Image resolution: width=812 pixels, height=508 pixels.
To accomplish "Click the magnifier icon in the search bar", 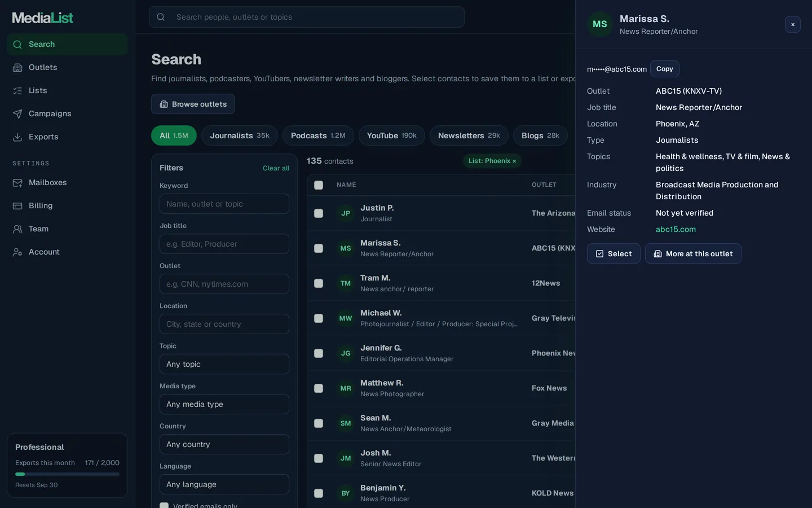I will pyautogui.click(x=161, y=17).
